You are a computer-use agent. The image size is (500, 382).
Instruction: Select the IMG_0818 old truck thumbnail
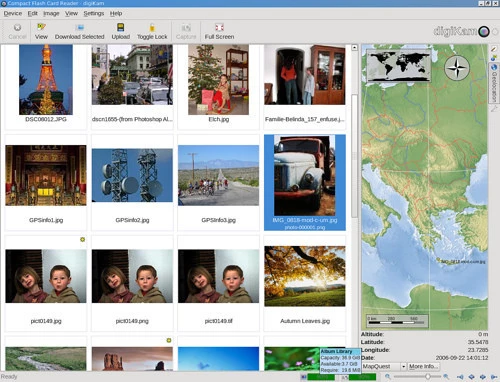point(305,175)
